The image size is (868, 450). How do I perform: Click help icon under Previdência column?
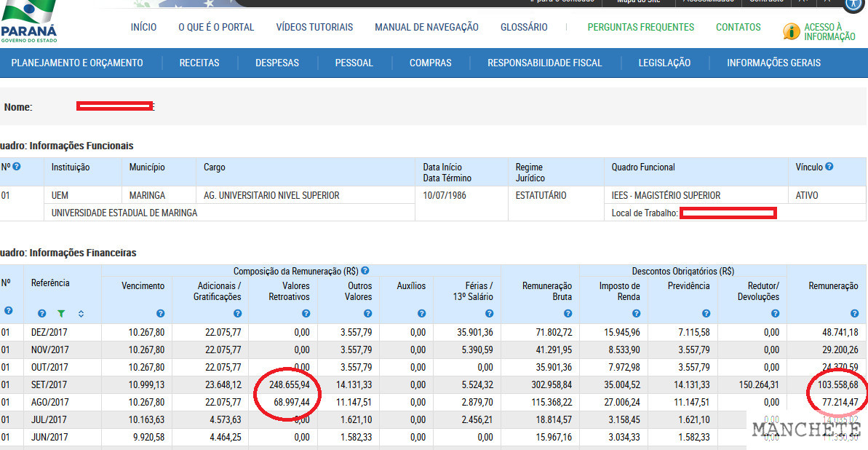click(x=706, y=314)
